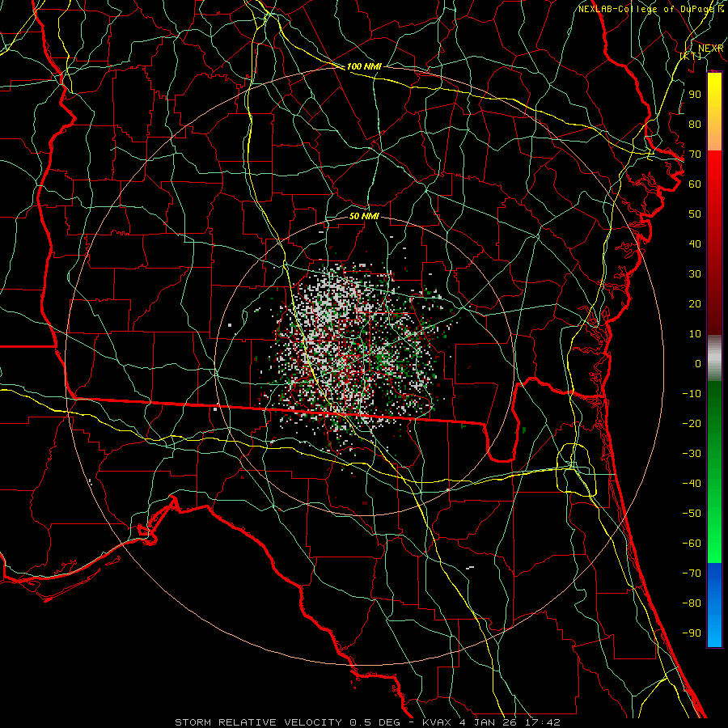The height and width of the screenshot is (728, 728).
Task: Select the positive 10 value on velocity scale
Action: click(695, 334)
